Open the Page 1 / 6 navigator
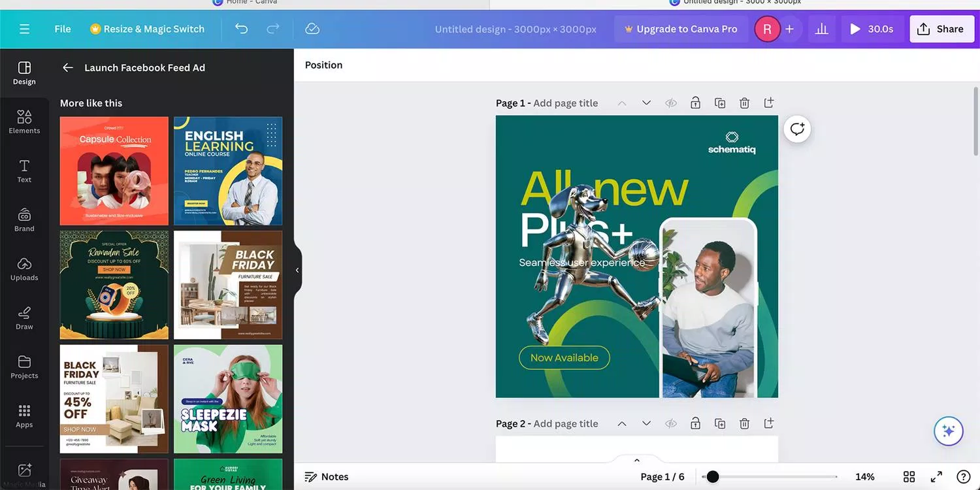The height and width of the screenshot is (490, 980). pyautogui.click(x=662, y=476)
